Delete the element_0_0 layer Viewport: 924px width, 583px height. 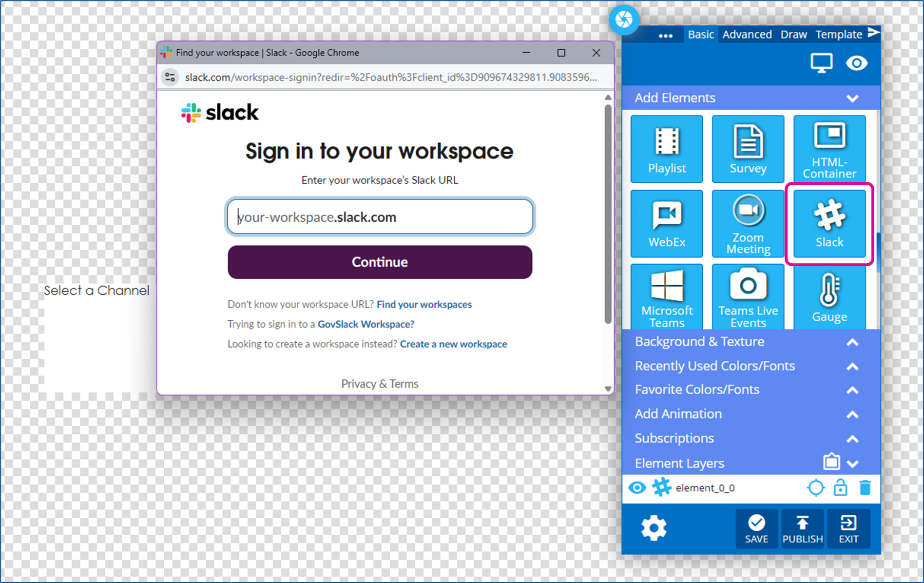tap(865, 487)
